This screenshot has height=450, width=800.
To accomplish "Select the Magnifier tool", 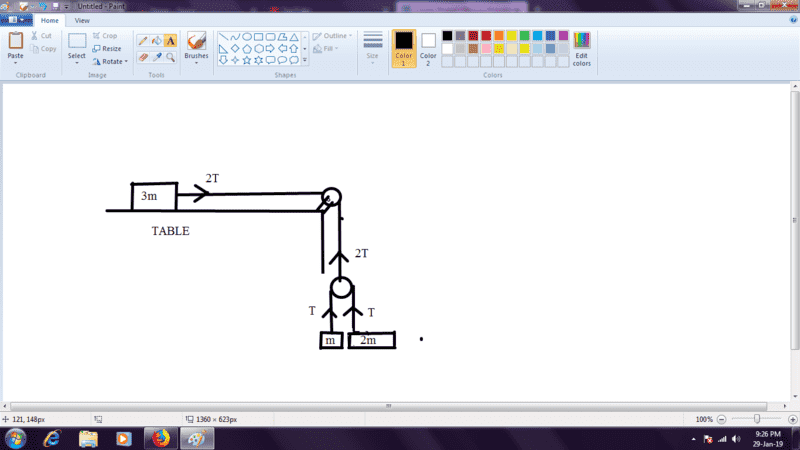I will (170, 57).
